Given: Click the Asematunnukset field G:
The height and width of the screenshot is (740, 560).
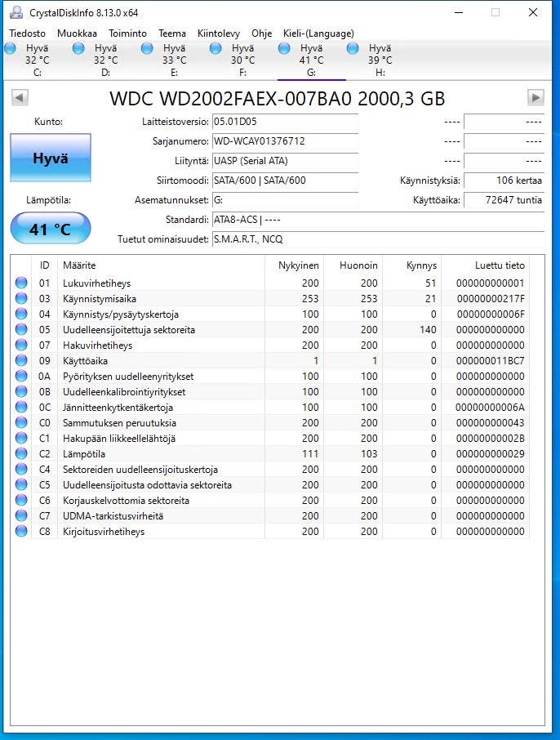Looking at the screenshot, I should (285, 200).
